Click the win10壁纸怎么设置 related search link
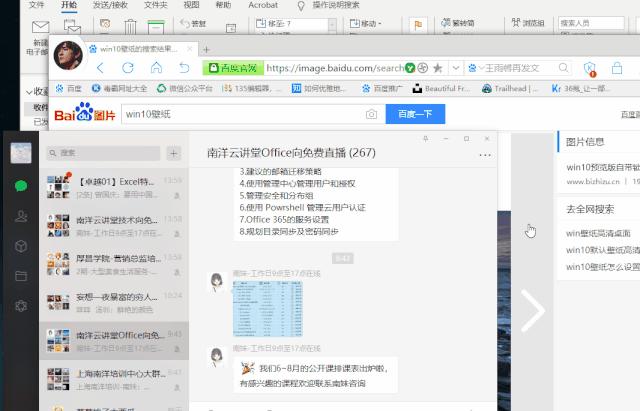Image resolution: width=640 pixels, height=411 pixels. [x=602, y=267]
